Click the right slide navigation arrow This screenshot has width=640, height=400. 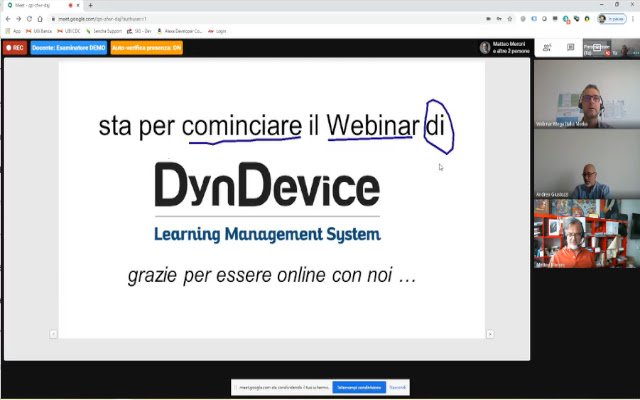click(490, 334)
